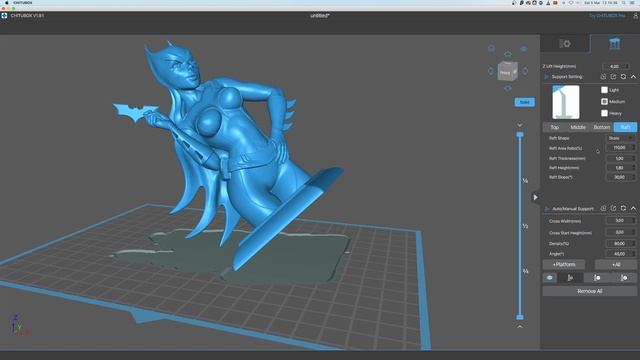The height and width of the screenshot is (360, 640).
Task: Export the Support Setting profile
Action: pos(613,77)
